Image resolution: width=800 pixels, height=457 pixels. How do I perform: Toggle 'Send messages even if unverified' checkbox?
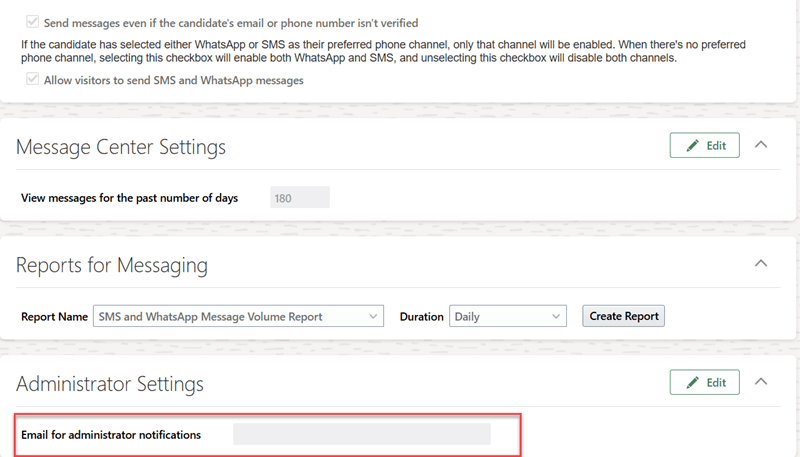tap(33, 22)
